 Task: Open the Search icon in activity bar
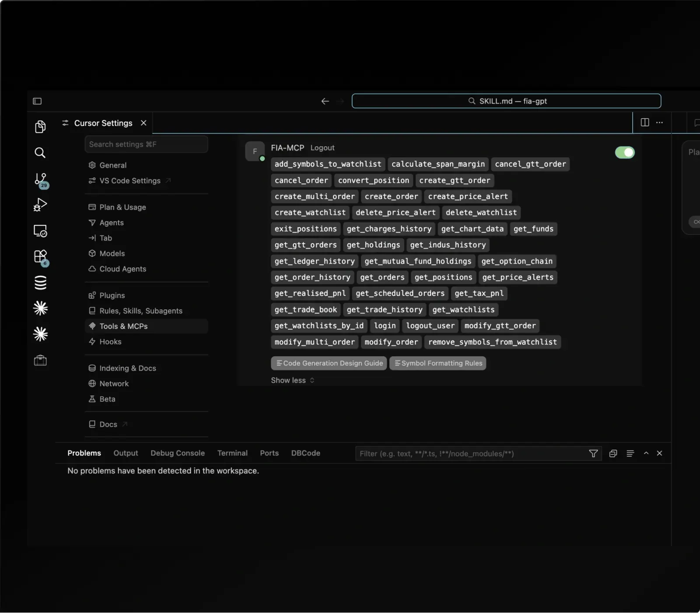pos(40,152)
